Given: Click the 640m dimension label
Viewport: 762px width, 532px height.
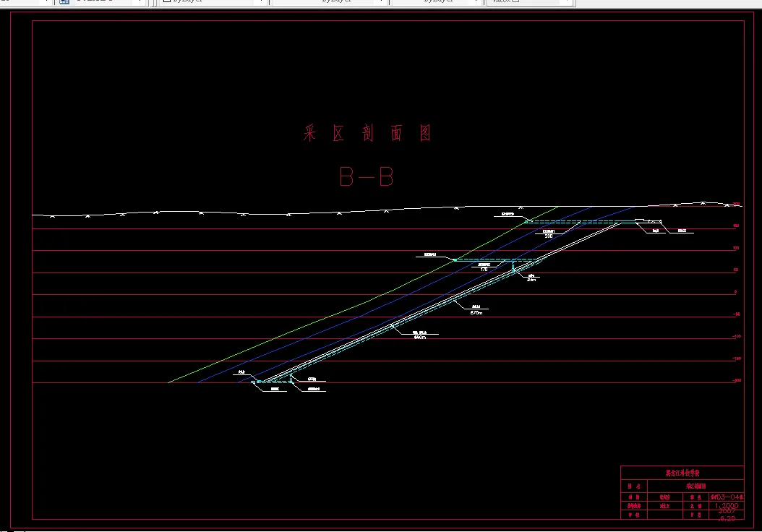Looking at the screenshot, I should (x=420, y=337).
